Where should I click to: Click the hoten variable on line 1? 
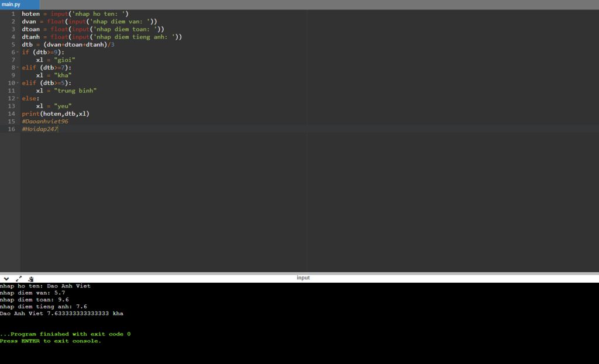coord(30,13)
